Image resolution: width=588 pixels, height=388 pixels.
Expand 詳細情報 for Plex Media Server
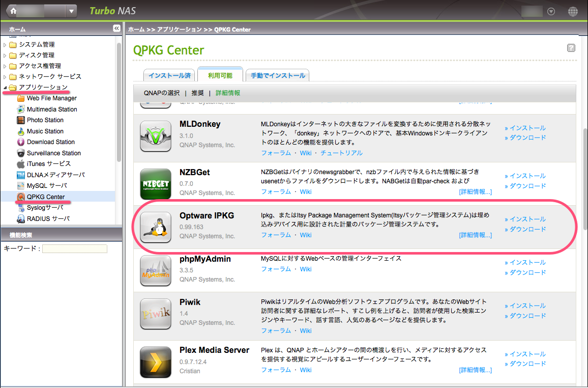pyautogui.click(x=475, y=370)
